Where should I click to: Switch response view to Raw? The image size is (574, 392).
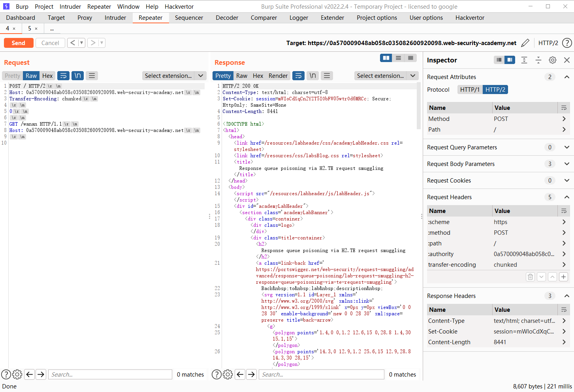pyautogui.click(x=242, y=75)
